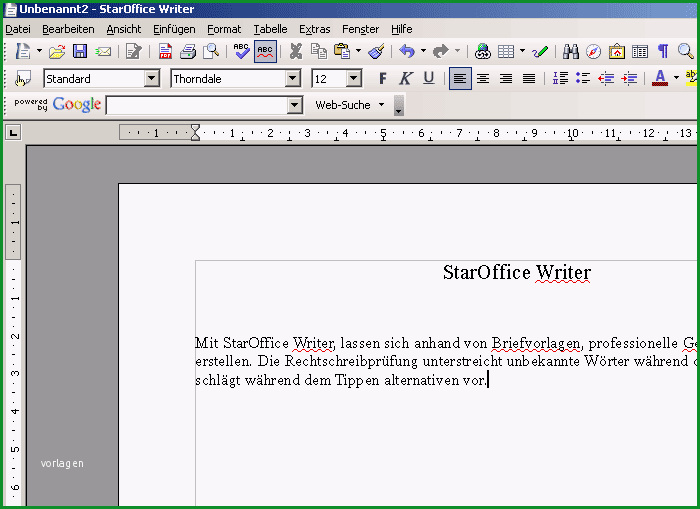Toggle underline U formatting button

click(429, 79)
